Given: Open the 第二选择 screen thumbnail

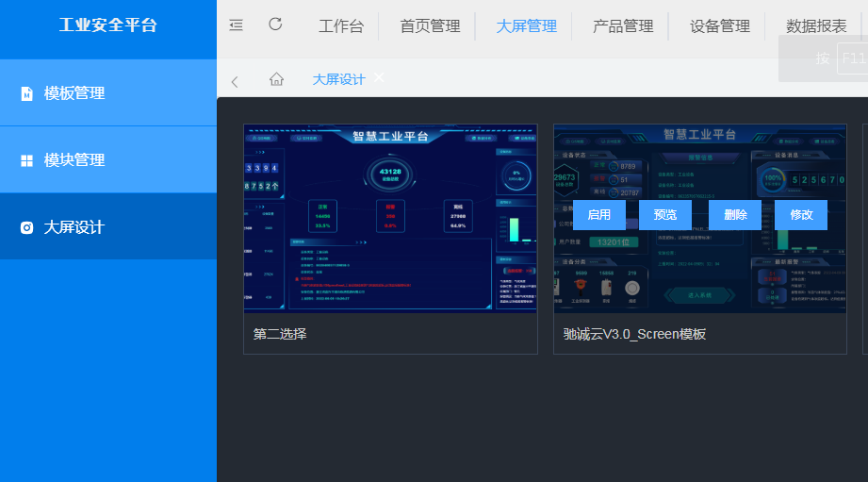Looking at the screenshot, I should 390,219.
